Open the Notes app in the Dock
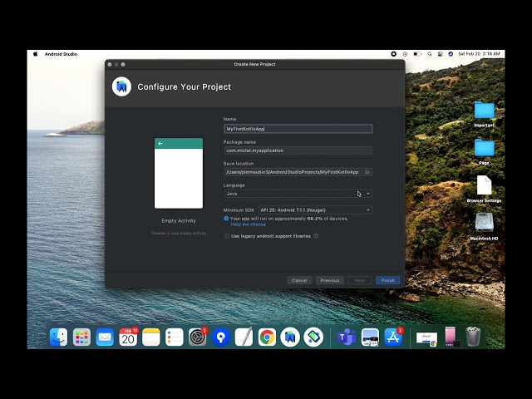 151,337
